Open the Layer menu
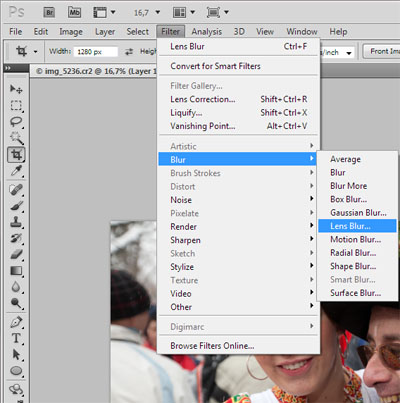This screenshot has width=400, height=403. pyautogui.click(x=105, y=32)
